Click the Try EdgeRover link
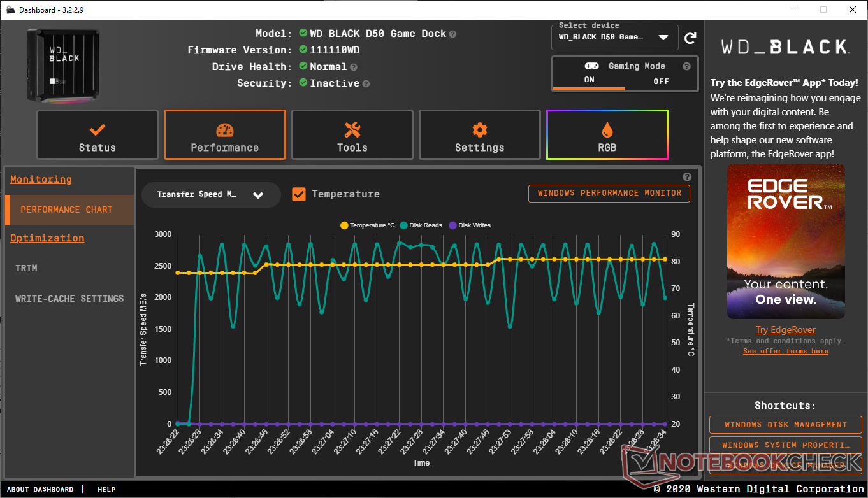Viewport: 868px width, 498px height. click(786, 330)
